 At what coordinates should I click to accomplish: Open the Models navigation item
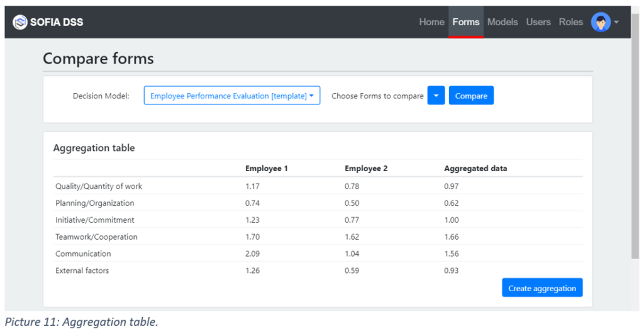[x=502, y=22]
